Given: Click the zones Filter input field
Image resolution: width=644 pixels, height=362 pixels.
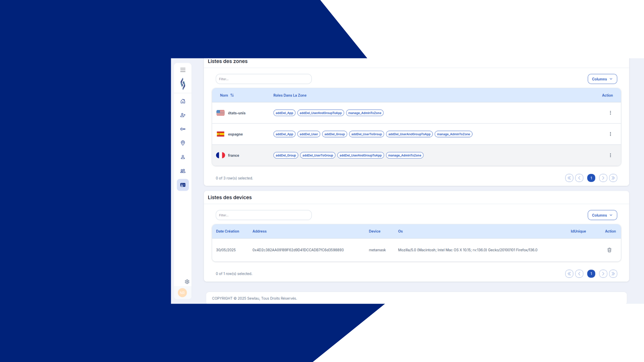Looking at the screenshot, I should pos(263,79).
